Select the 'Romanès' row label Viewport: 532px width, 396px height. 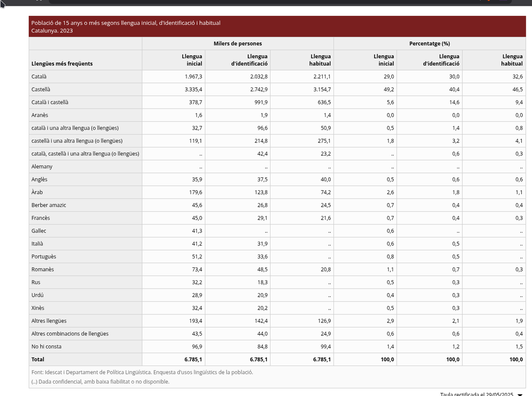[43, 270]
